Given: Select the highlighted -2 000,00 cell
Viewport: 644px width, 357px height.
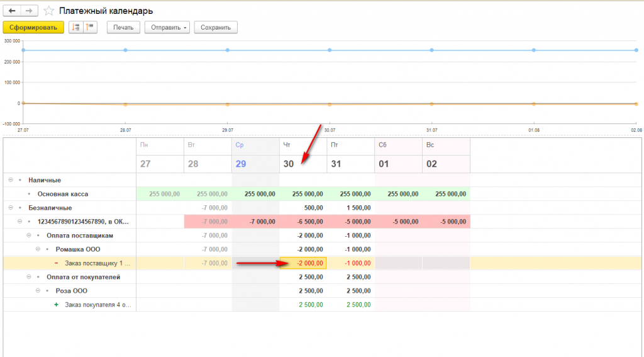Looking at the screenshot, I should click(303, 263).
